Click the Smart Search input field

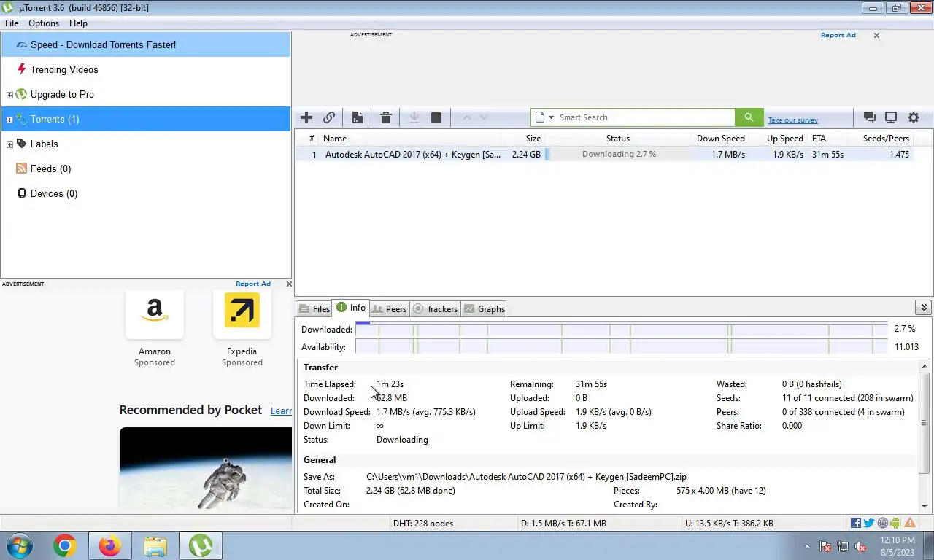click(x=645, y=117)
